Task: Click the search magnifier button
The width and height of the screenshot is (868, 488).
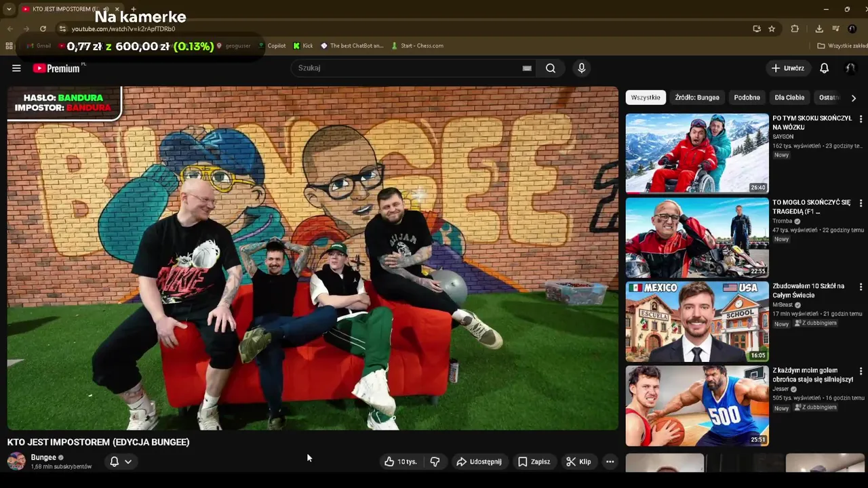Action: coord(551,68)
